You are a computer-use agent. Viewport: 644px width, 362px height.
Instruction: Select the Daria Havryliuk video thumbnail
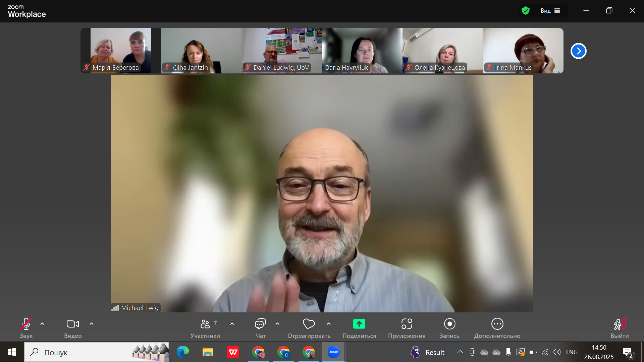coord(362,51)
